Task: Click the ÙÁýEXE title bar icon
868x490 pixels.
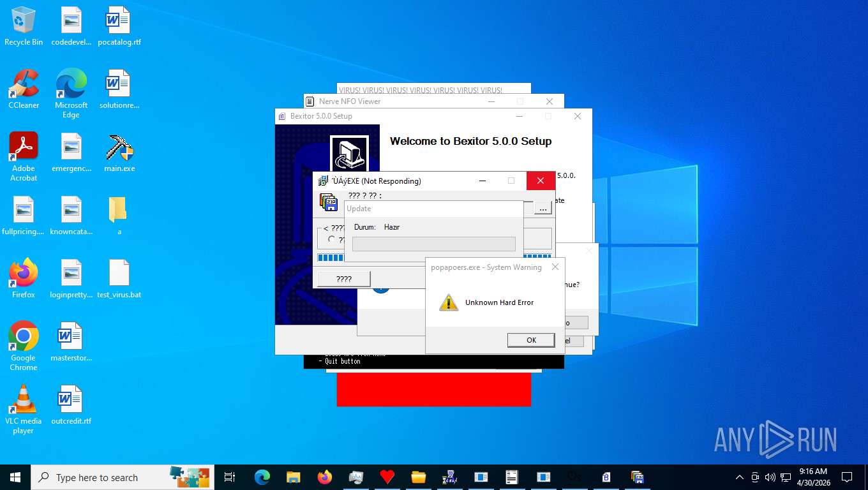Action: click(323, 181)
